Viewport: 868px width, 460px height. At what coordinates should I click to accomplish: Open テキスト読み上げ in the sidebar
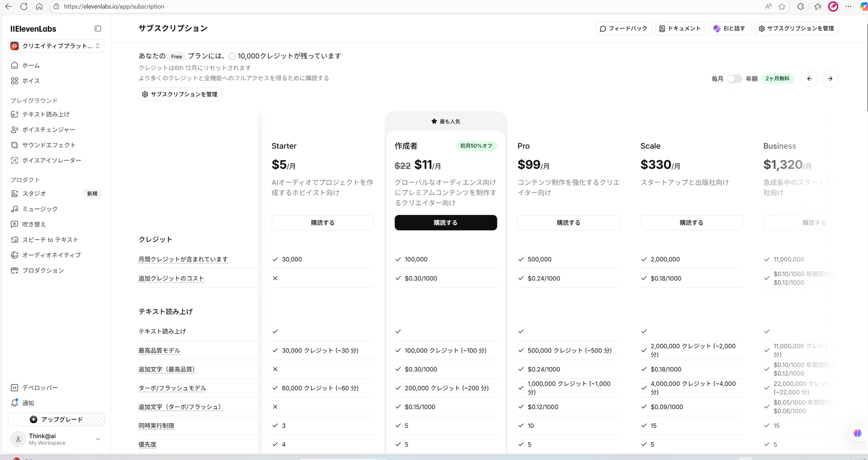click(46, 114)
